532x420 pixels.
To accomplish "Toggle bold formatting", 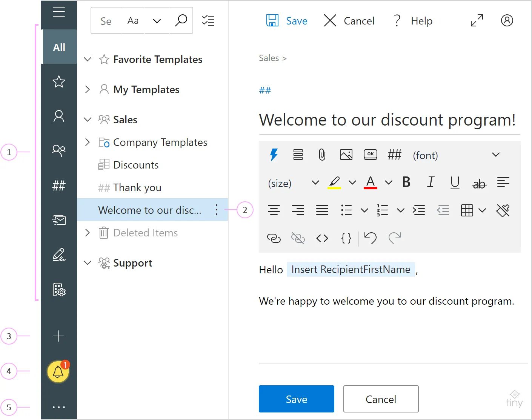I will 406,182.
